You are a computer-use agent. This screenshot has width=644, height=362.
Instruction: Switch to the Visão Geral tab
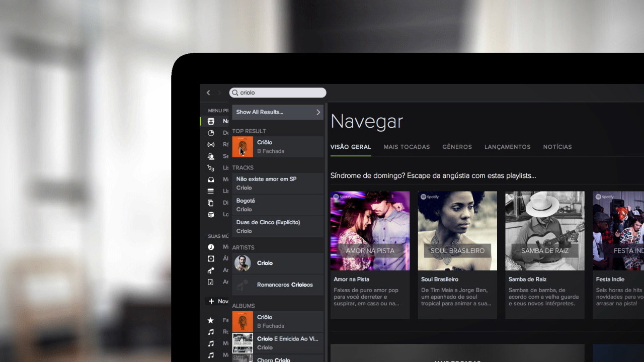pos(351,147)
